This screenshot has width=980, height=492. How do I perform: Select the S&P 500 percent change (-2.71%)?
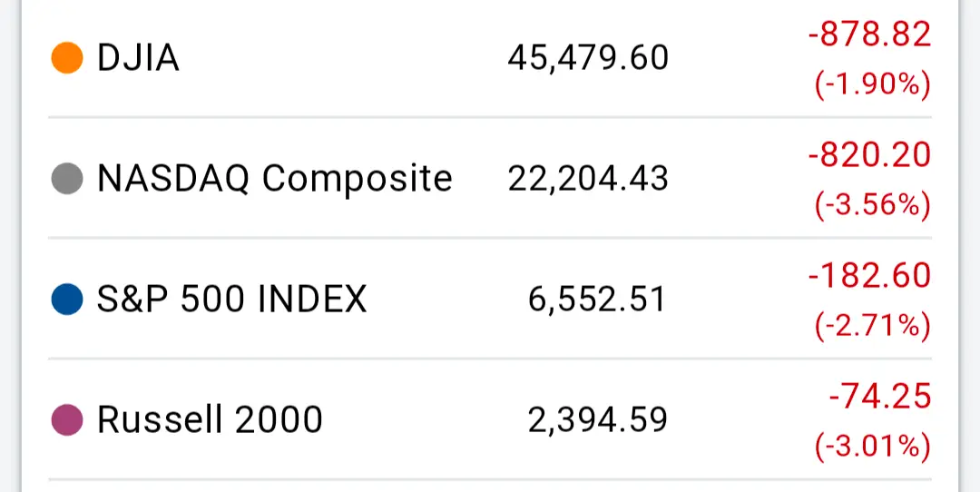(x=873, y=325)
